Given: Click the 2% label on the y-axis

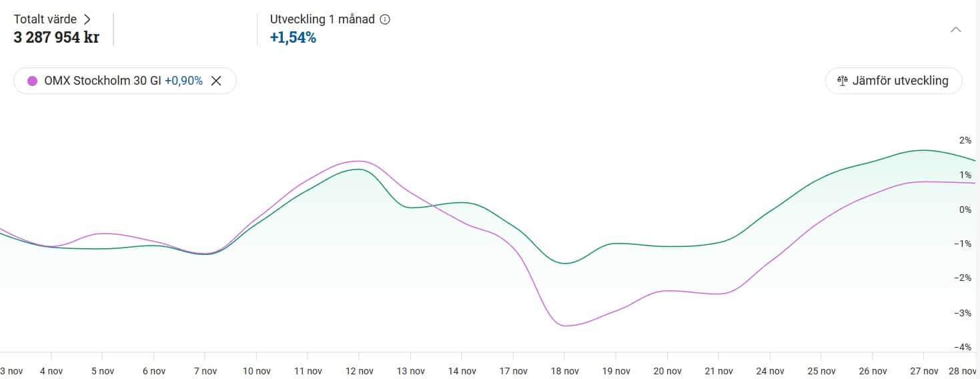Looking at the screenshot, I should pyautogui.click(x=965, y=140).
